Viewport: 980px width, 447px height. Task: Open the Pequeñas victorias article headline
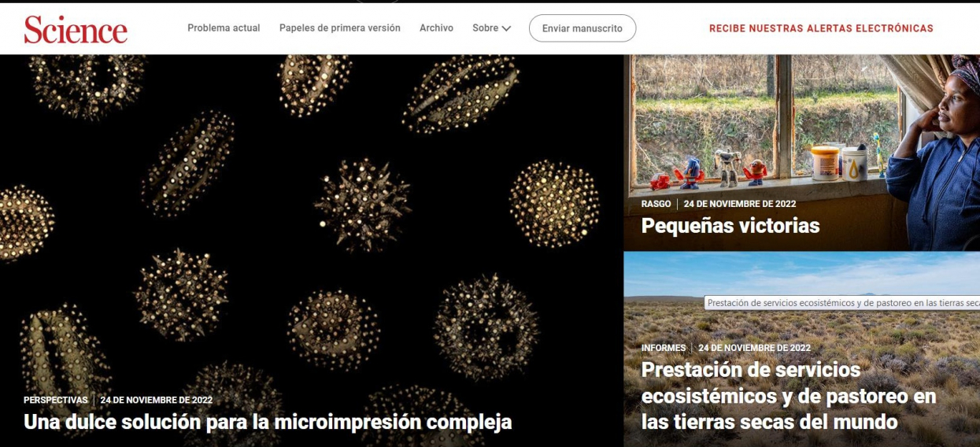730,226
